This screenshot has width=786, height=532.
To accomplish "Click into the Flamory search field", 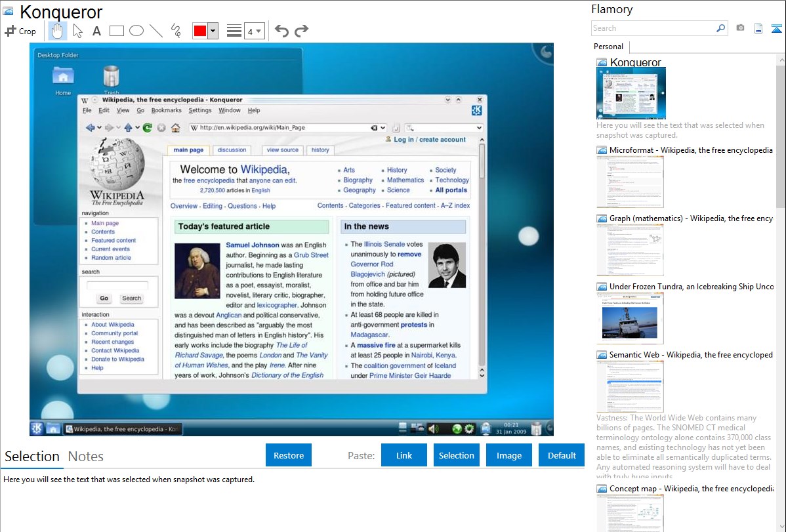I will point(653,28).
